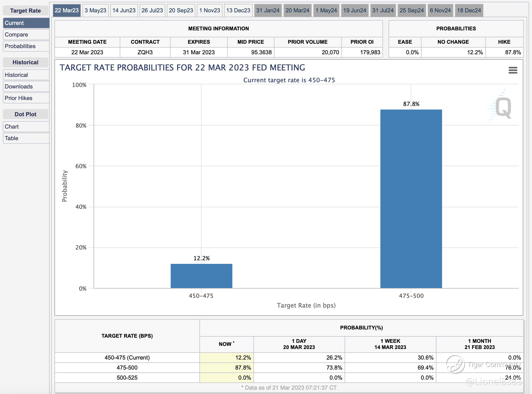532x394 pixels.
Task: Open the chart hamburger context menu
Action: coord(513,70)
